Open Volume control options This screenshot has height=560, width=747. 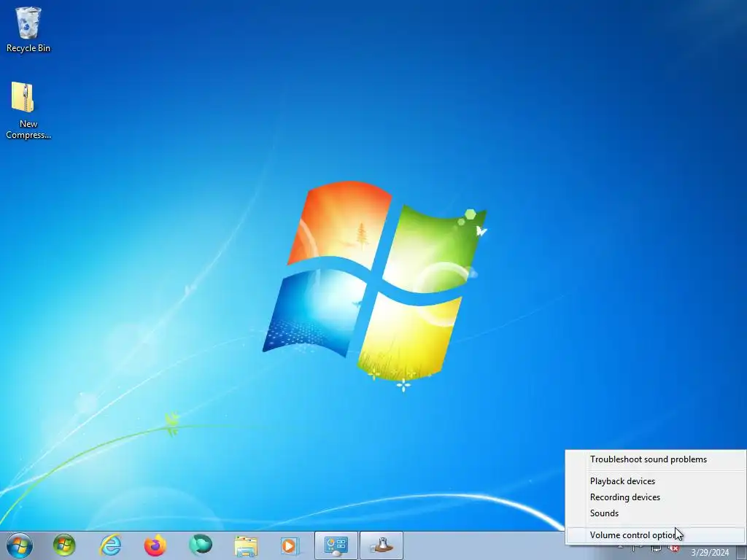point(656,535)
